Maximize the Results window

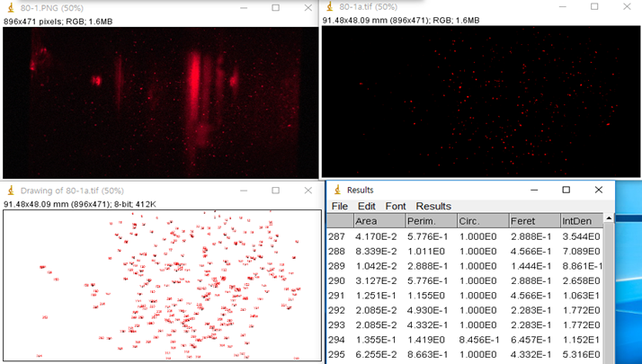click(566, 190)
